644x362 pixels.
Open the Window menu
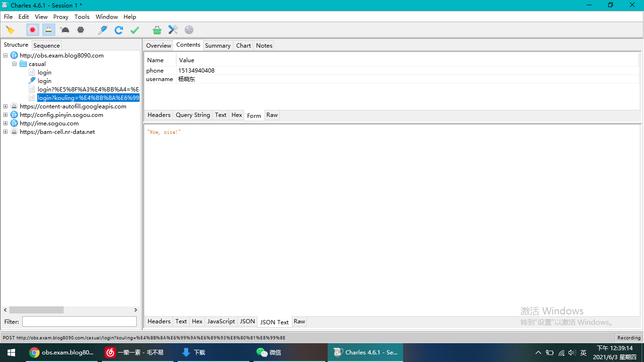(107, 16)
